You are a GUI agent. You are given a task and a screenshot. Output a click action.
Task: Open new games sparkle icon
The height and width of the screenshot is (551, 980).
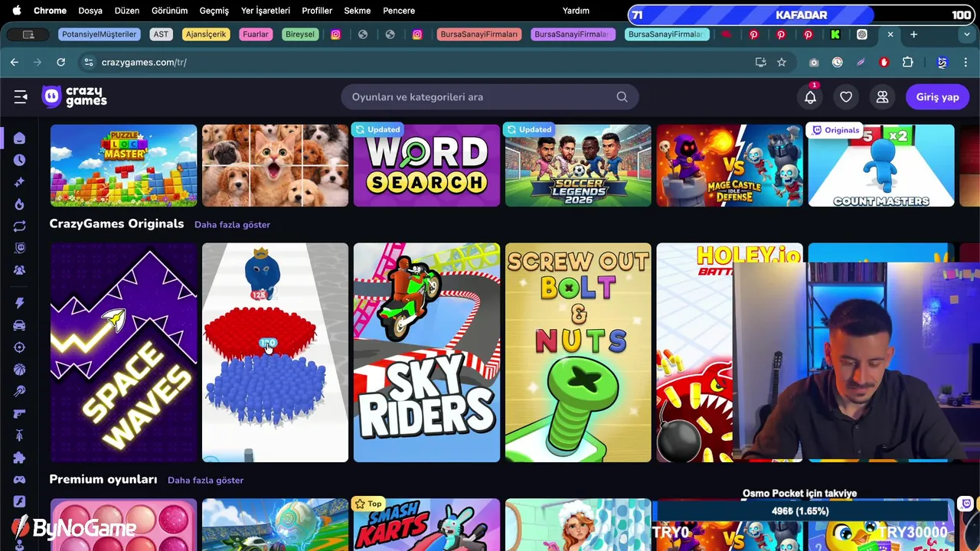(19, 182)
